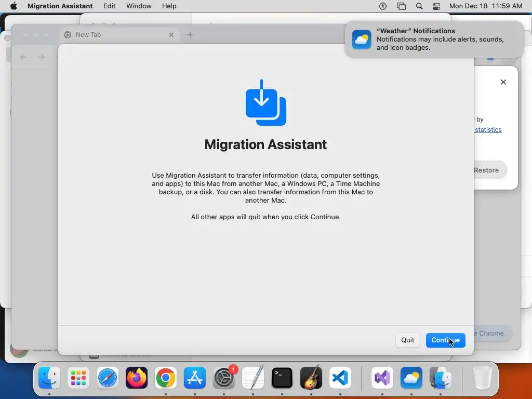Click the Migration Assistant download icon
Screen dimensions: 532x399
point(265,102)
